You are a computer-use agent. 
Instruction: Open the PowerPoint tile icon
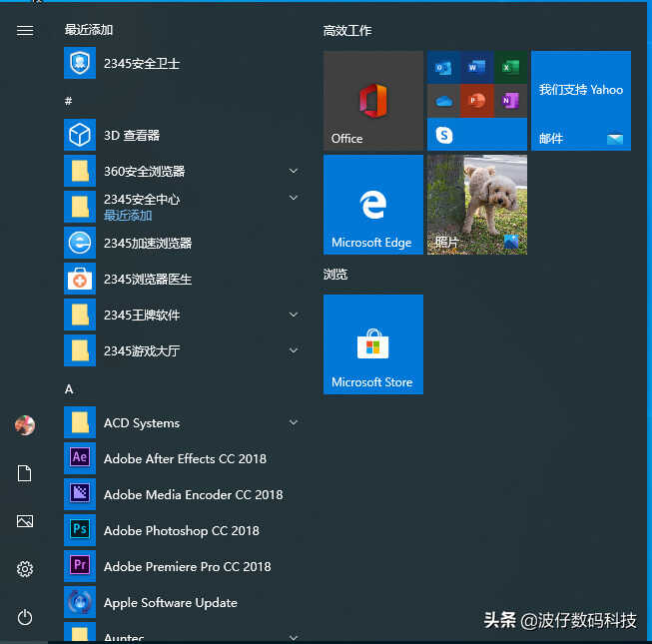point(477,101)
